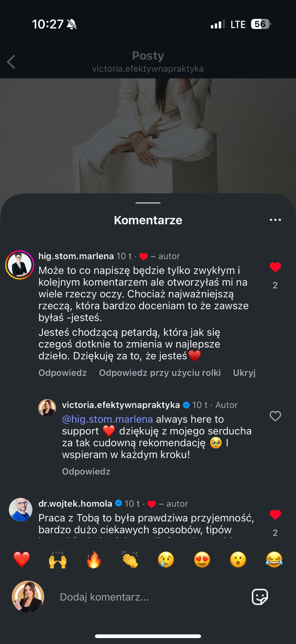This screenshot has height=644, width=296.
Task: Open the sticker picker in comment field
Action: [x=260, y=597]
